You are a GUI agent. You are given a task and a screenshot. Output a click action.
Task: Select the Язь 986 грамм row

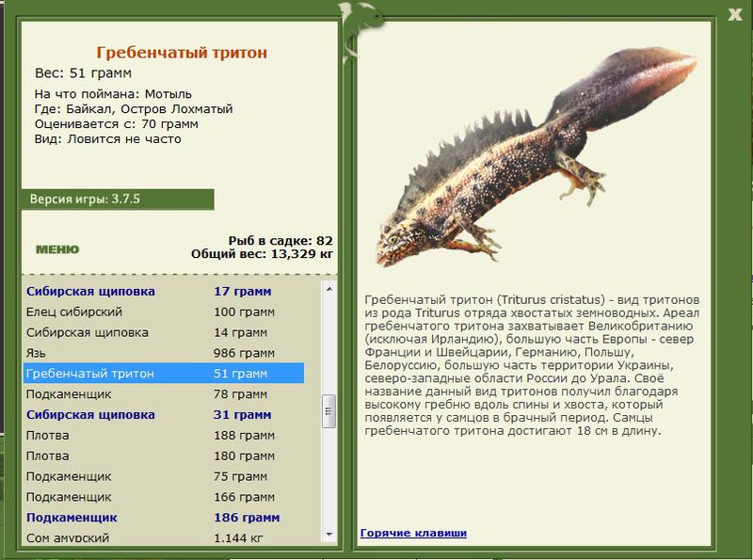(164, 353)
